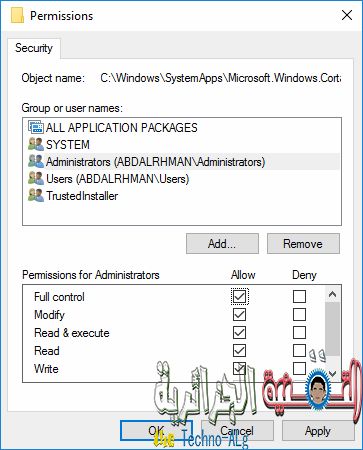Check Deny for Full control
363x450 pixels.
tap(299, 296)
